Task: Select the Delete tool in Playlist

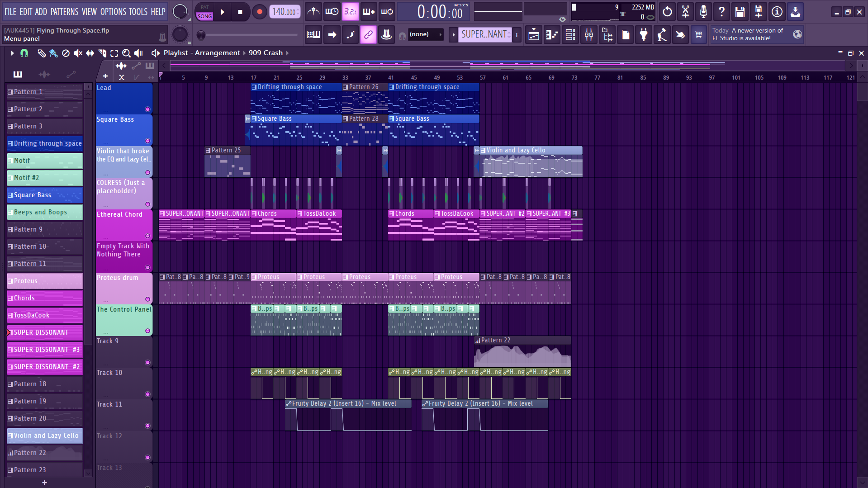Action: pyautogui.click(x=66, y=53)
